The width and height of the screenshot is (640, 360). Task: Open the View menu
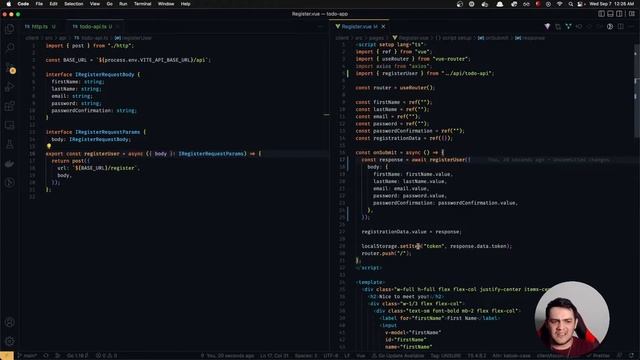click(x=95, y=4)
